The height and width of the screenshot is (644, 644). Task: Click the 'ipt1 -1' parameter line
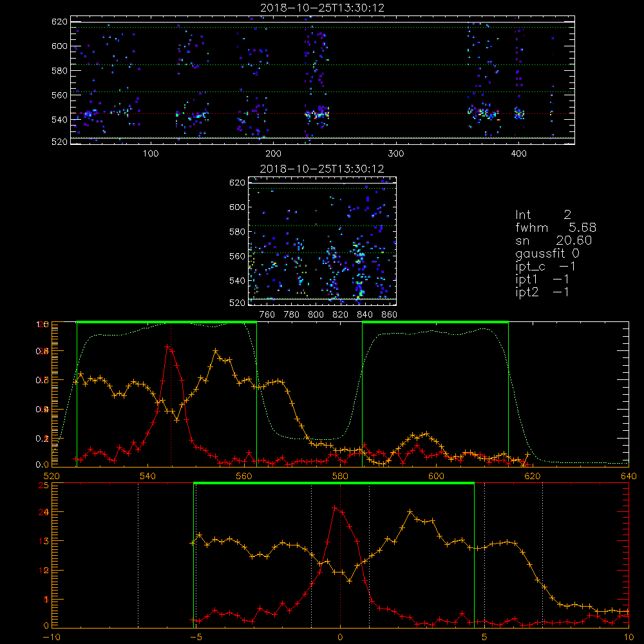point(542,279)
